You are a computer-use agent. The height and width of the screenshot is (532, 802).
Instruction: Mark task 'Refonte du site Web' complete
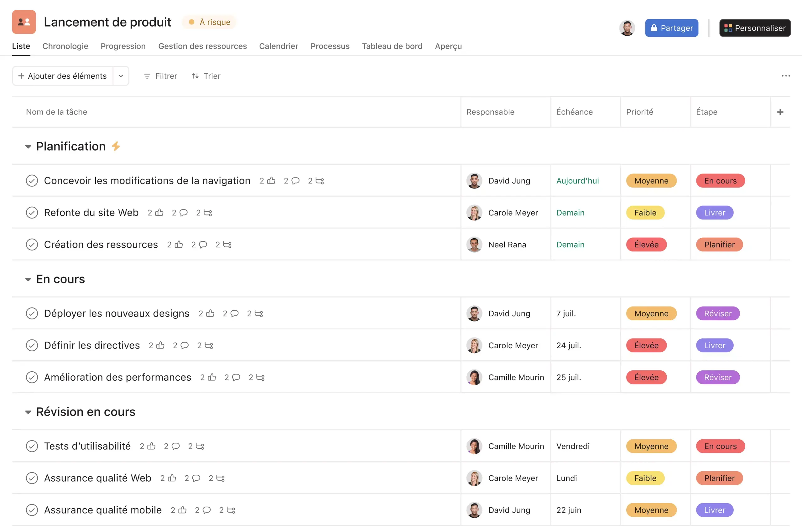coord(32,213)
